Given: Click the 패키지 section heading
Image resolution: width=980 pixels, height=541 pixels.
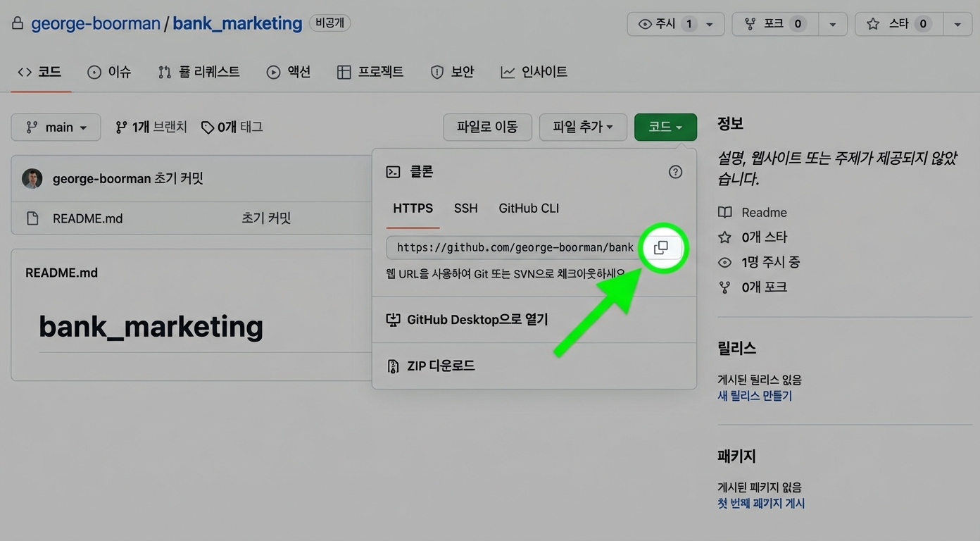Looking at the screenshot, I should coord(737,456).
